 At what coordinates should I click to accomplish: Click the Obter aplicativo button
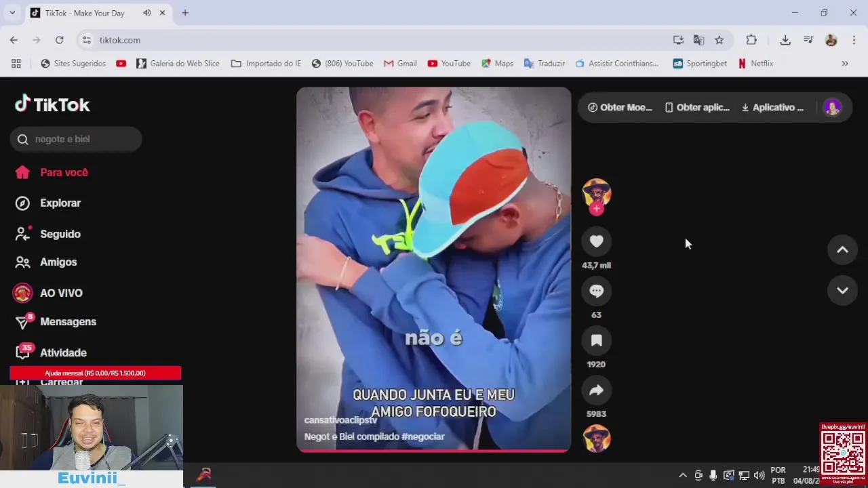point(697,107)
